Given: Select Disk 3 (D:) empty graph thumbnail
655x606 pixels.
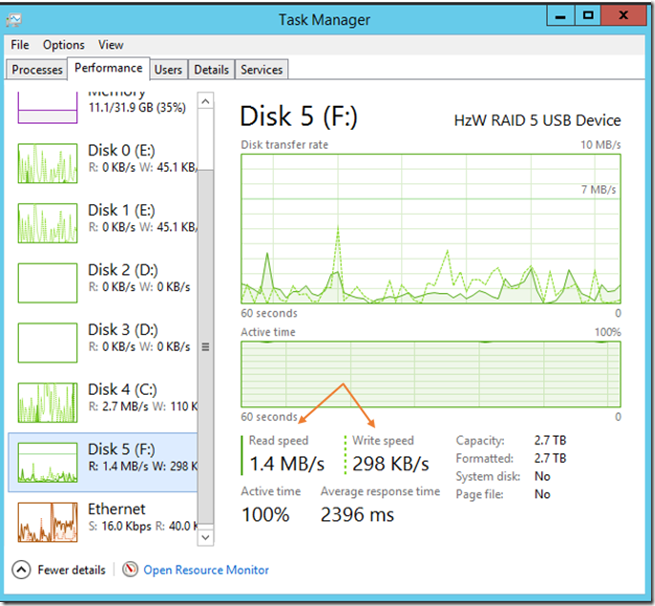Looking at the screenshot, I should click(48, 342).
